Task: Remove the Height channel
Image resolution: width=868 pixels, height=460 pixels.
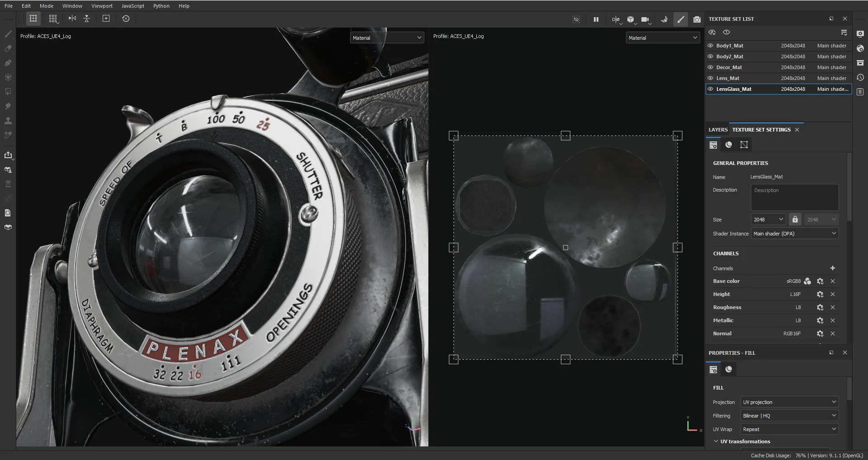Action: 833,294
